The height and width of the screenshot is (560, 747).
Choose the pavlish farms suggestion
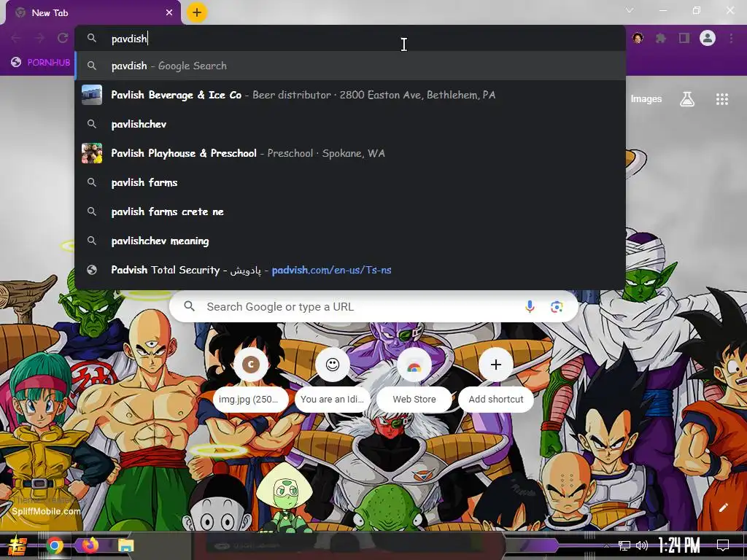click(x=350, y=182)
